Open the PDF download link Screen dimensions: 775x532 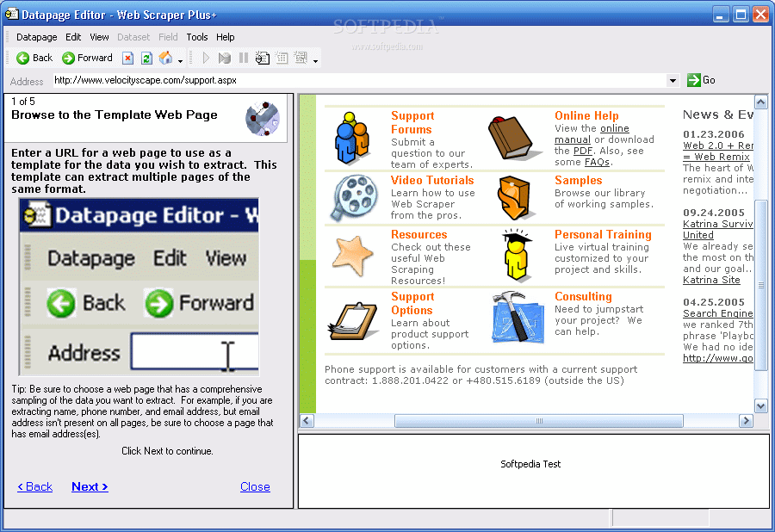click(x=583, y=151)
